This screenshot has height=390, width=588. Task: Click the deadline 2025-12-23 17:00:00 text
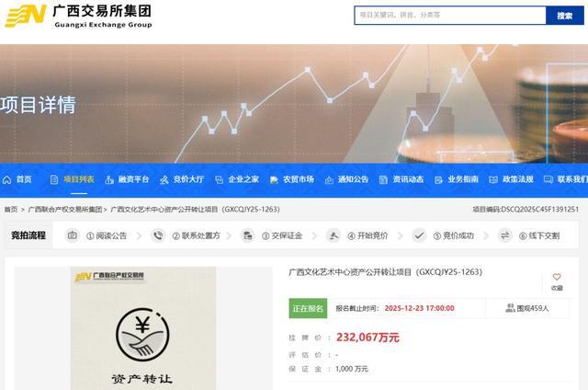click(419, 308)
